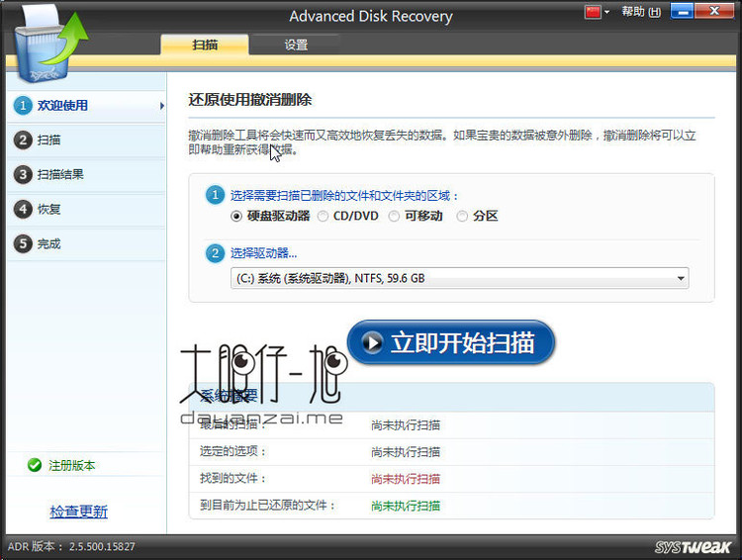The height and width of the screenshot is (560, 742).
Task: Select step 5 完成 in sidebar
Action: coord(87,243)
